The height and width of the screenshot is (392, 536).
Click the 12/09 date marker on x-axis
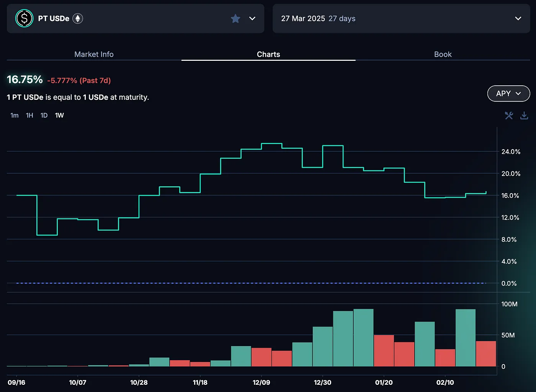pyautogui.click(x=261, y=382)
